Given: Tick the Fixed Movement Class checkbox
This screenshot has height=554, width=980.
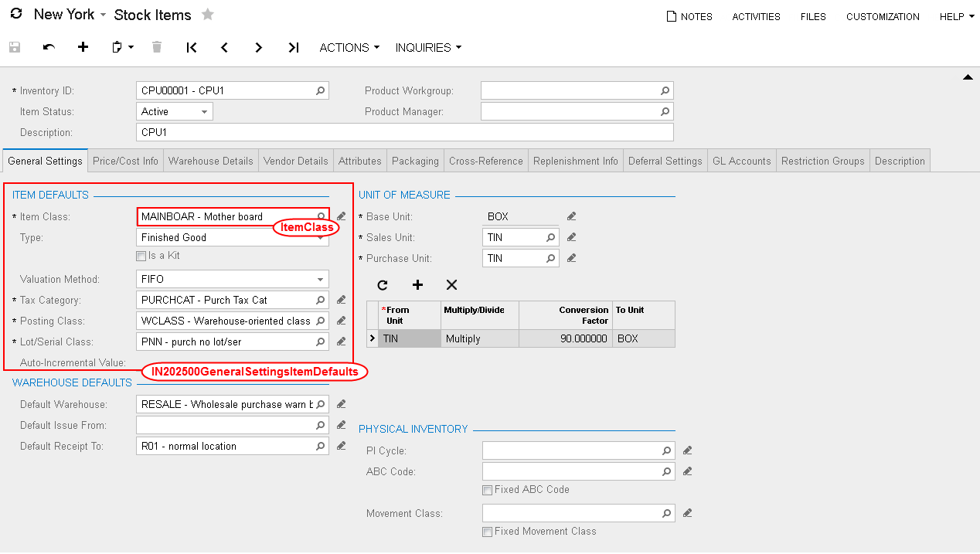Looking at the screenshot, I should (487, 532).
